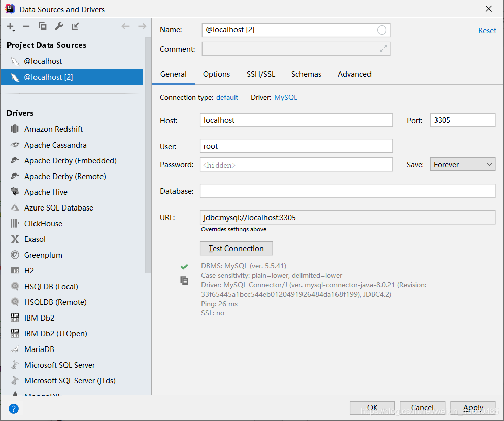
Task: Focus the User input field
Action: pos(296,146)
